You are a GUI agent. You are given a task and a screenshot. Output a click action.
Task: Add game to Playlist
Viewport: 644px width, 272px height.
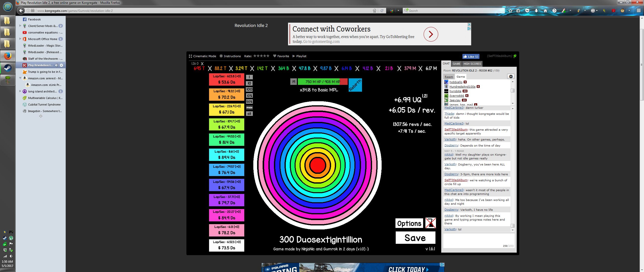point(299,56)
